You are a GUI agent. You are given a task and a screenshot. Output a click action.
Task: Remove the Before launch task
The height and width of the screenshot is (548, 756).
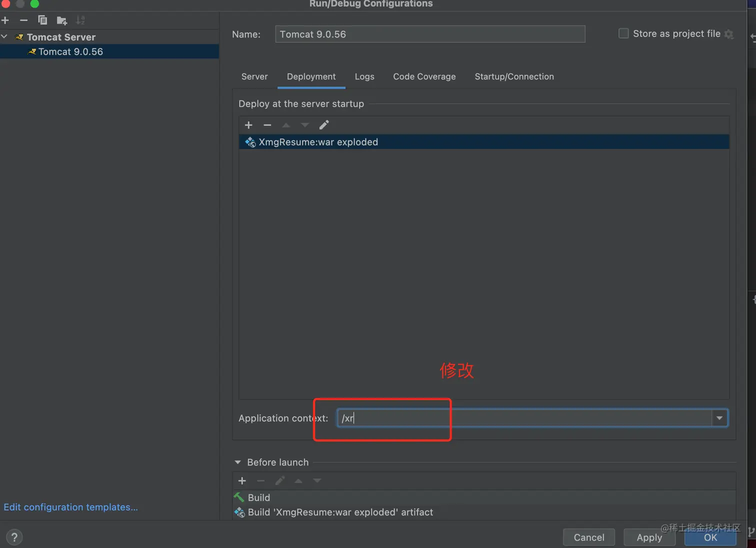pos(261,481)
